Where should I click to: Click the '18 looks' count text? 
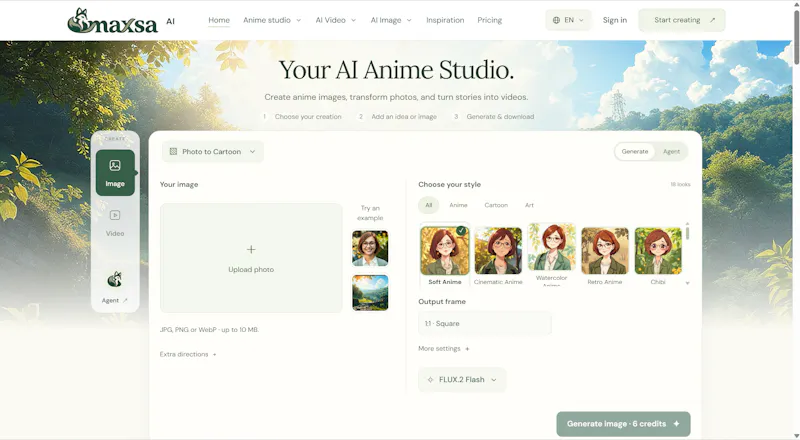point(680,185)
